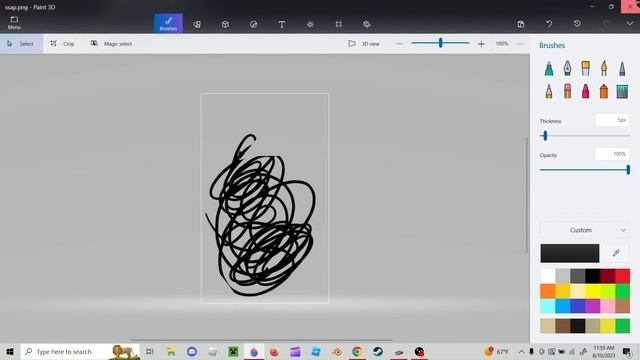
Task: Open the 2D shapes tool
Action: coord(197,24)
